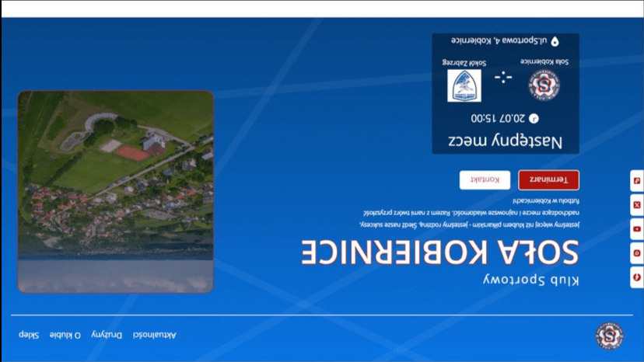Click the clock icon next to 20.07 15:00
Viewport: 644px width, 362px height.
[x=533, y=119]
